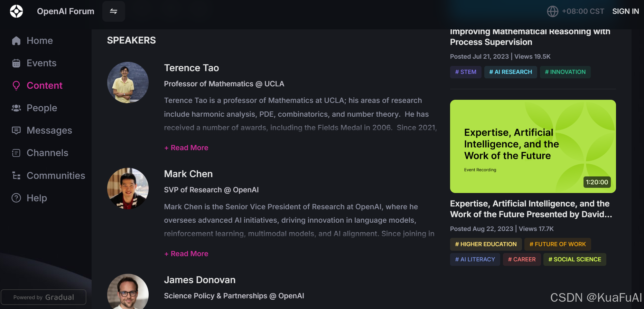Open Expertise, AI and Work of Future title
The height and width of the screenshot is (309, 644).
pos(531,209)
